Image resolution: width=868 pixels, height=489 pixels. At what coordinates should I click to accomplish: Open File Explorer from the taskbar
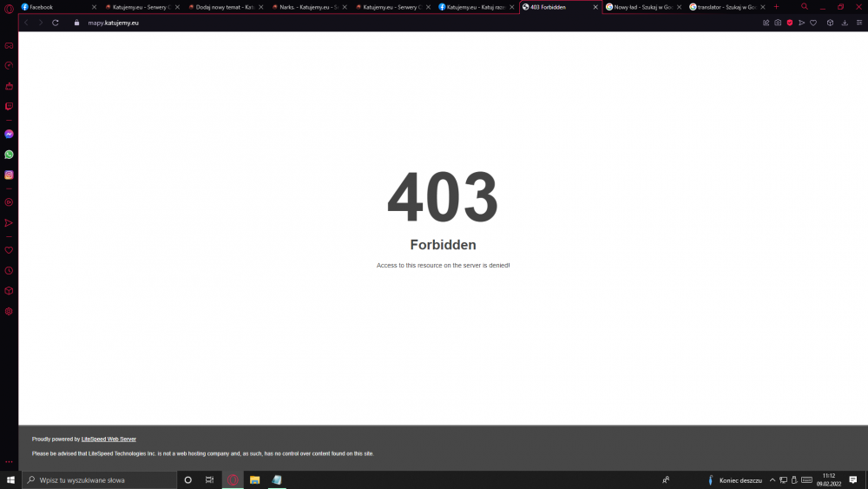pyautogui.click(x=254, y=480)
